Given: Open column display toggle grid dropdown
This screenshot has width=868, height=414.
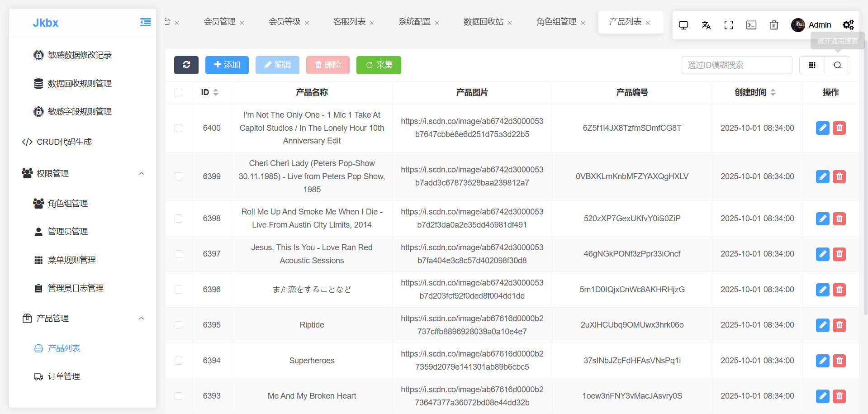Looking at the screenshot, I should pyautogui.click(x=812, y=65).
